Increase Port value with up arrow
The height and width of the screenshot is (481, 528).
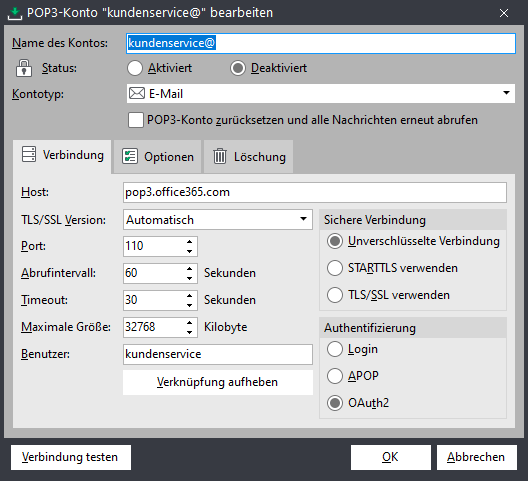tap(190, 242)
